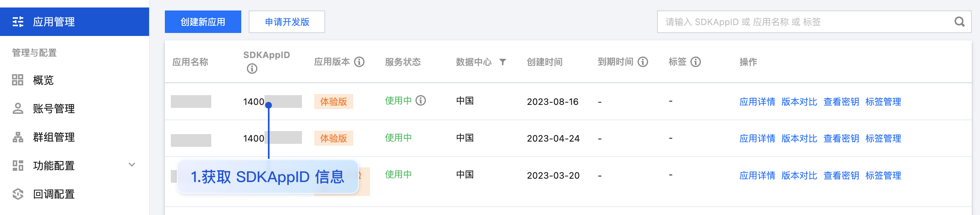Image resolution: width=980 pixels, height=215 pixels.
Task: Open 标签管理 for the 2023-08-16 app
Action: point(883,102)
